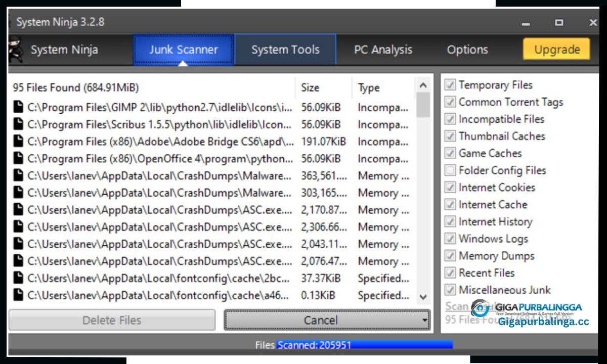Click file icon of the 363,561 size Malware row
607x364 pixels.
tap(18, 176)
